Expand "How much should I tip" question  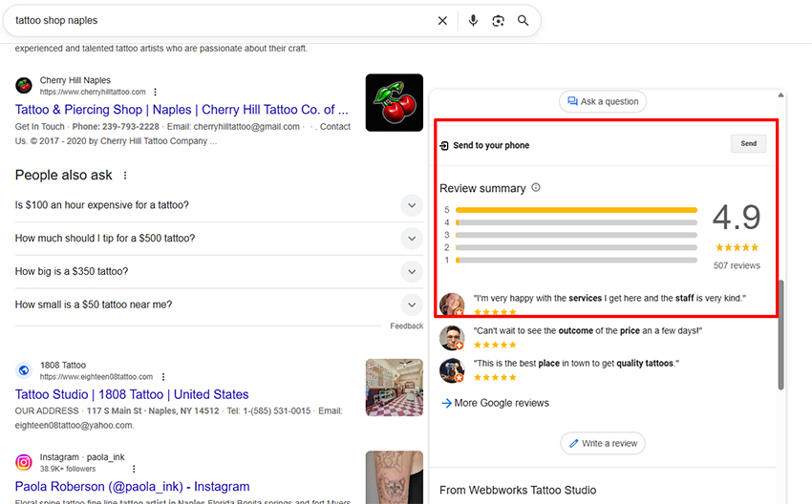pyautogui.click(x=411, y=239)
